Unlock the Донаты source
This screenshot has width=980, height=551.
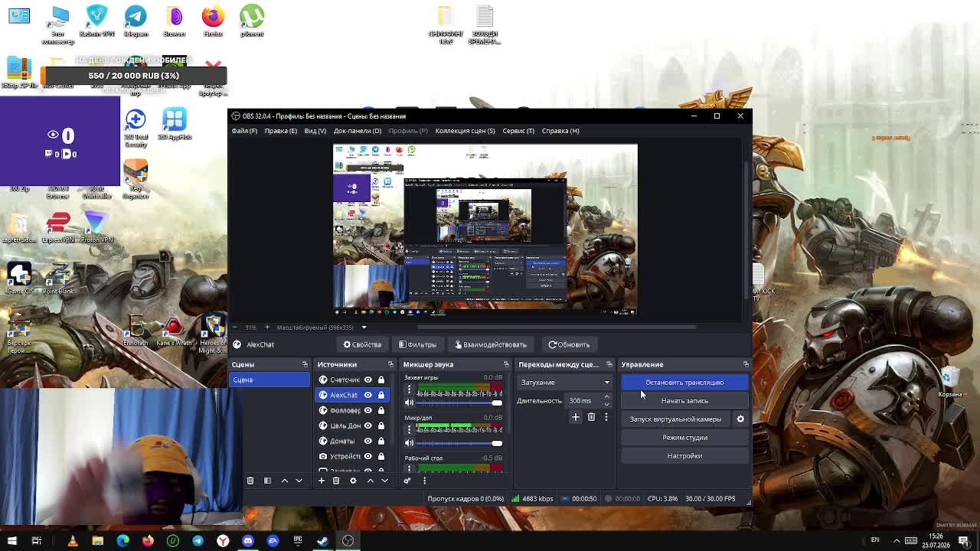point(381,441)
